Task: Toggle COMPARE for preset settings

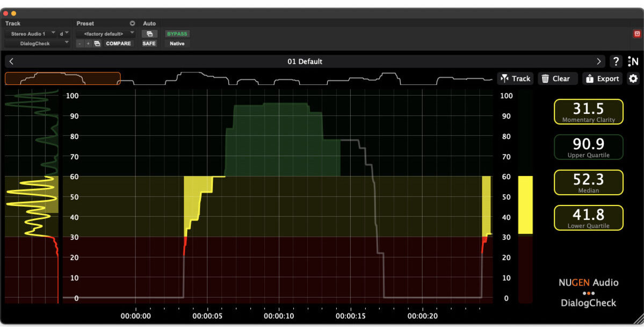Action: click(118, 43)
